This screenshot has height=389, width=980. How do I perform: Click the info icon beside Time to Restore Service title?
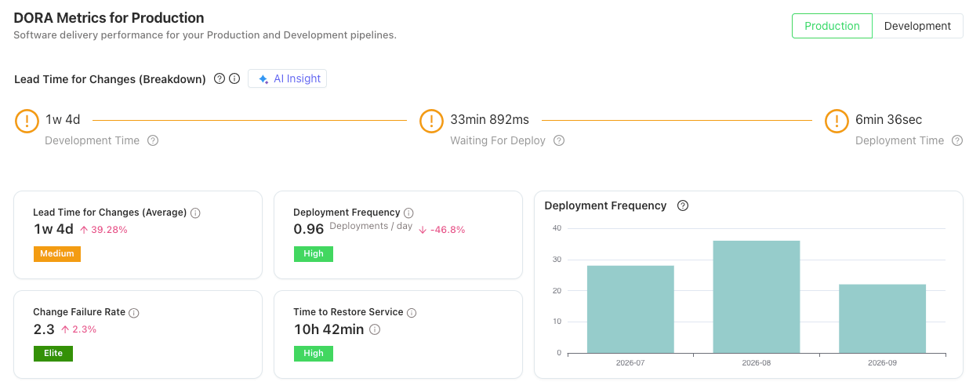point(412,312)
